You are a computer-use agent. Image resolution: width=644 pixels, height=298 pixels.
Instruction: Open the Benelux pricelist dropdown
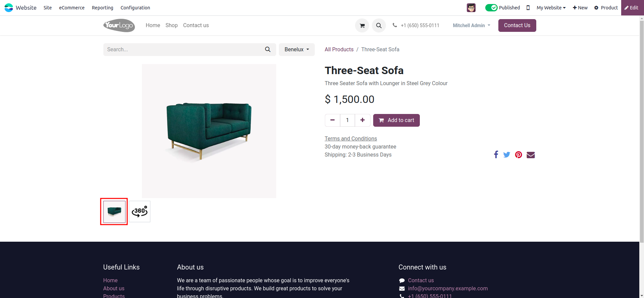pos(297,49)
